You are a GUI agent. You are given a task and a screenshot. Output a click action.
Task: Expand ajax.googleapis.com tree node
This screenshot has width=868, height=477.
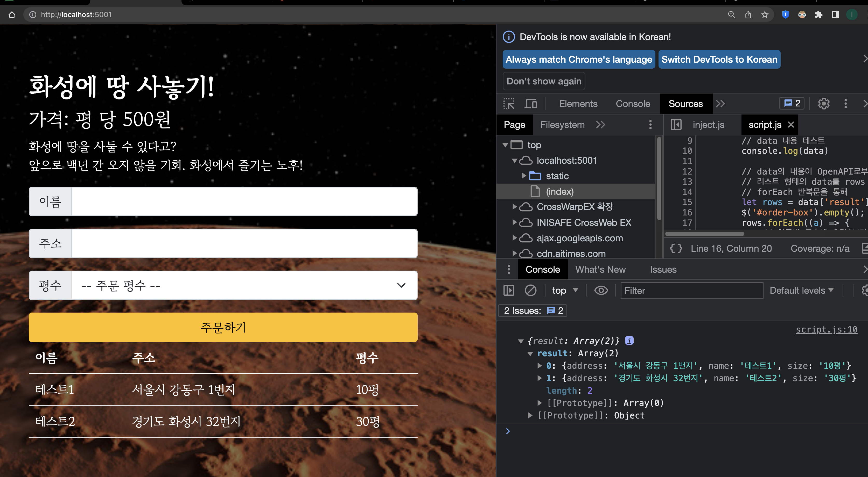tap(515, 238)
